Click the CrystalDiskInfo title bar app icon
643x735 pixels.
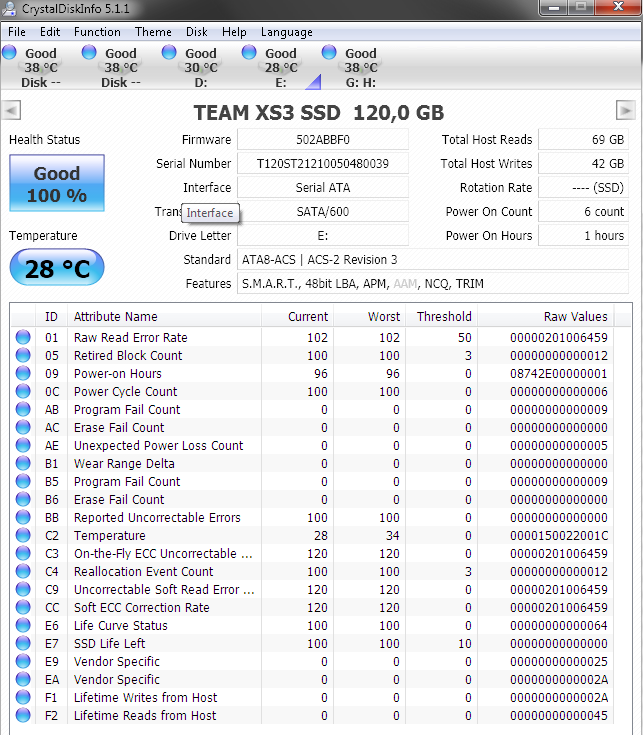pyautogui.click(x=9, y=8)
